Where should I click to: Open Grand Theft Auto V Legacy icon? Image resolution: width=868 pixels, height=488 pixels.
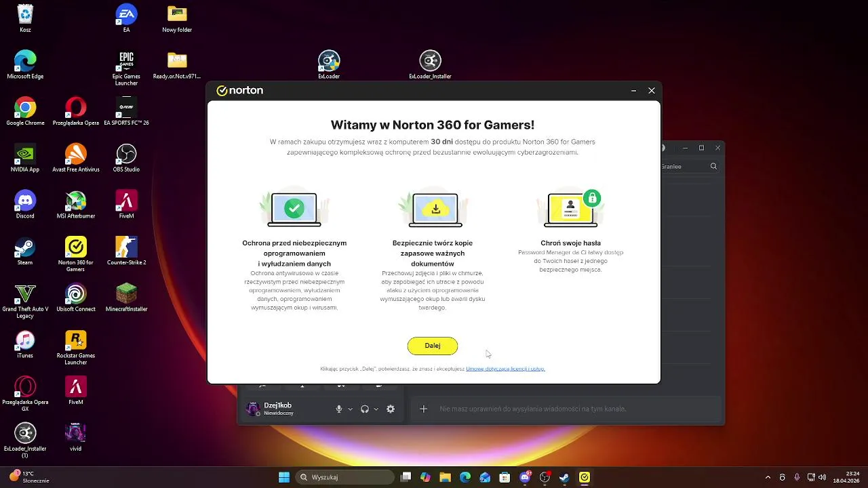pyautogui.click(x=25, y=301)
